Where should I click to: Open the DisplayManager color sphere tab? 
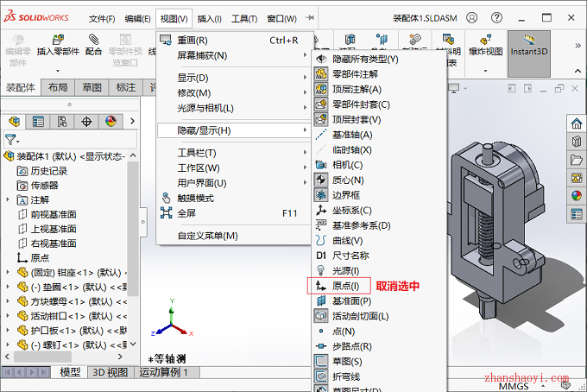[x=110, y=122]
